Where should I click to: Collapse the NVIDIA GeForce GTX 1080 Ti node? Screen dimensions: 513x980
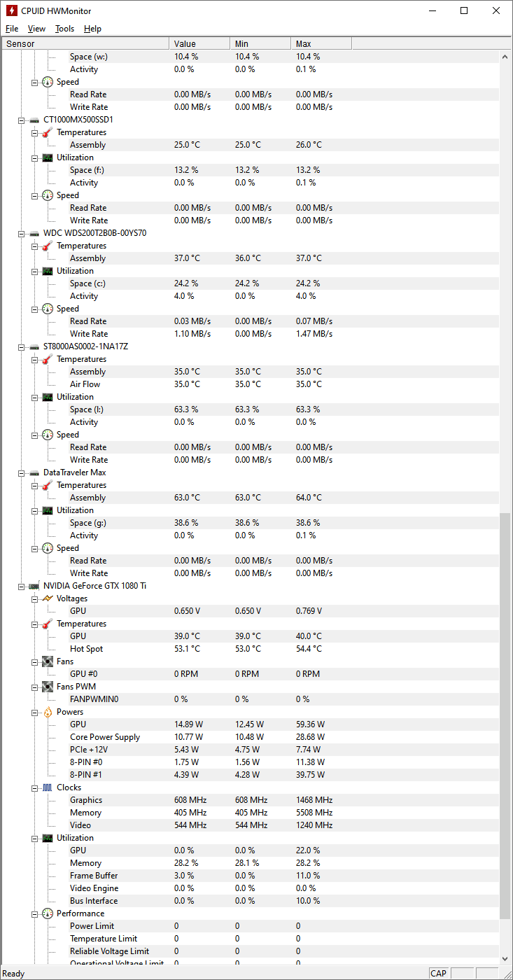click(22, 586)
